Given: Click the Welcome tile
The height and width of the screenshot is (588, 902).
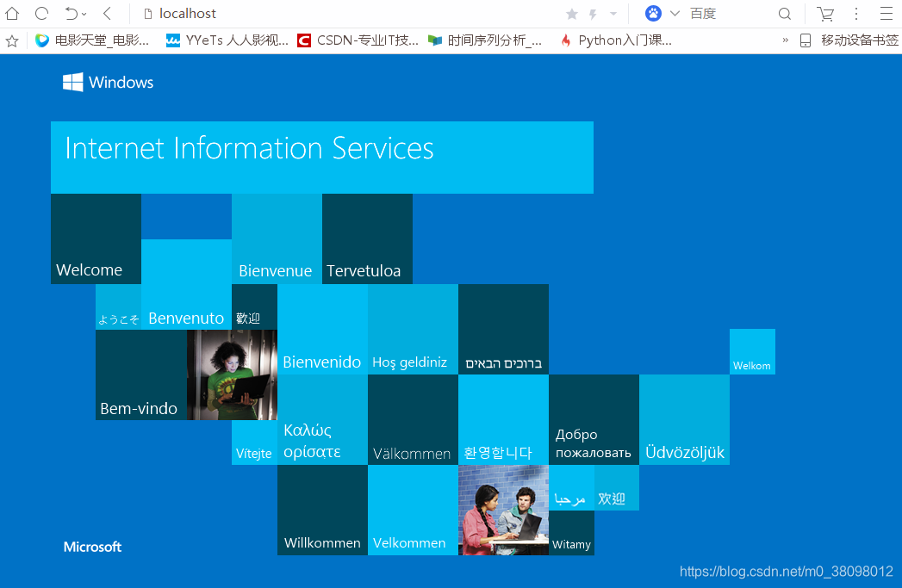Looking at the screenshot, I should [96, 238].
